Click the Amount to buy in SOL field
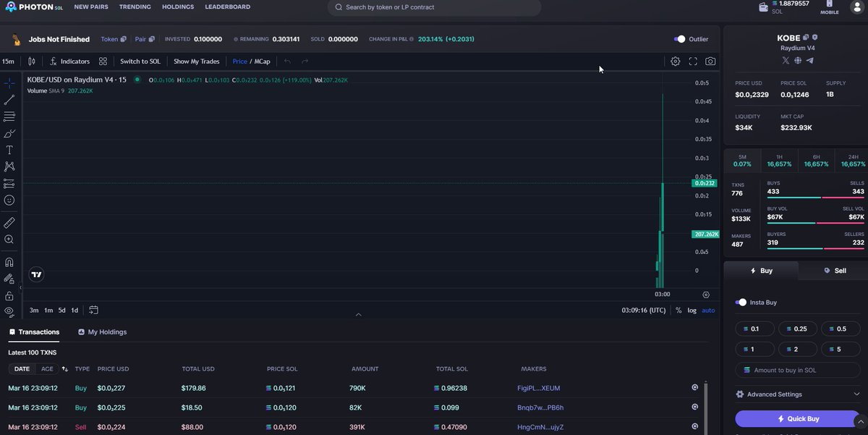 click(x=798, y=370)
